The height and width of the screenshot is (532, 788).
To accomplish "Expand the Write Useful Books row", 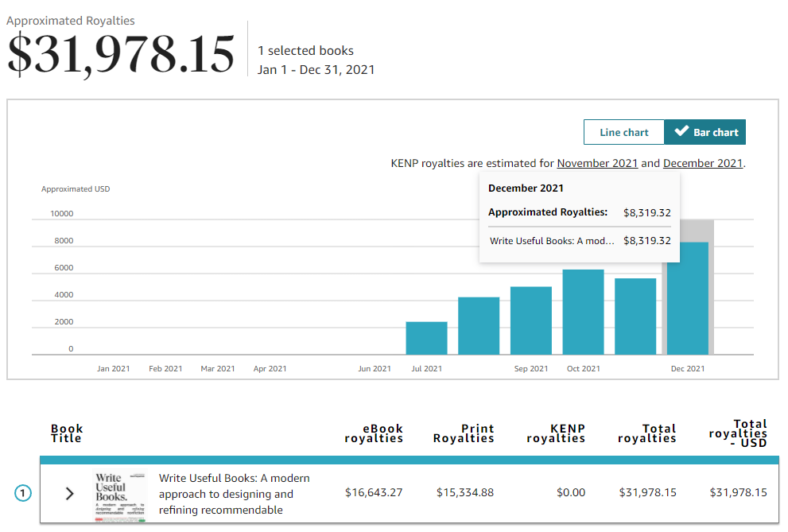I will pyautogui.click(x=69, y=494).
